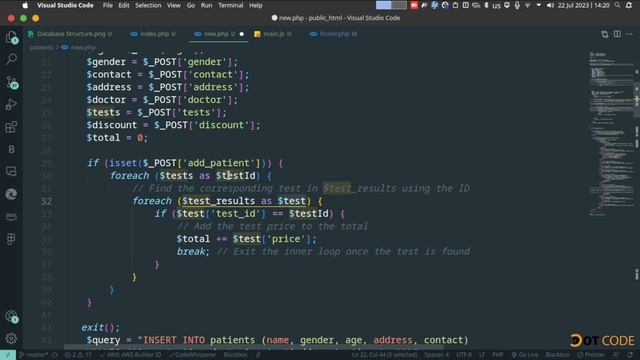Open the File menu
The height and width of the screenshot is (360, 640).
108,5
